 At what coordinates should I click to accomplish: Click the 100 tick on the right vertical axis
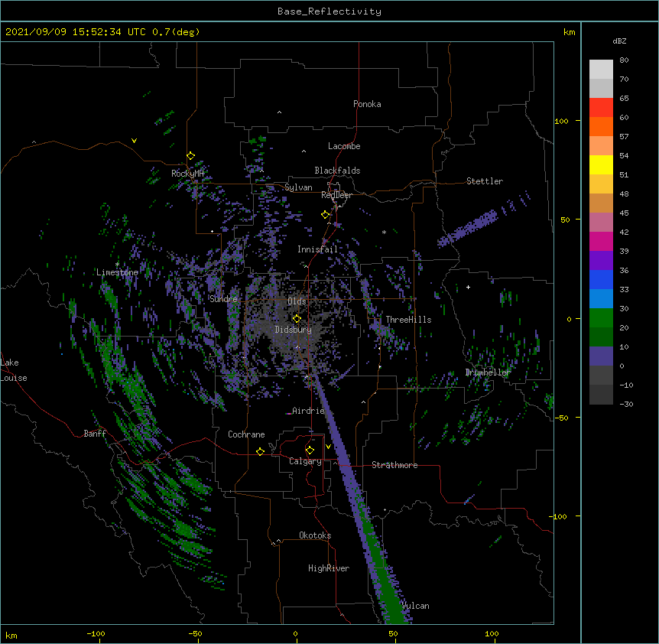click(561, 121)
